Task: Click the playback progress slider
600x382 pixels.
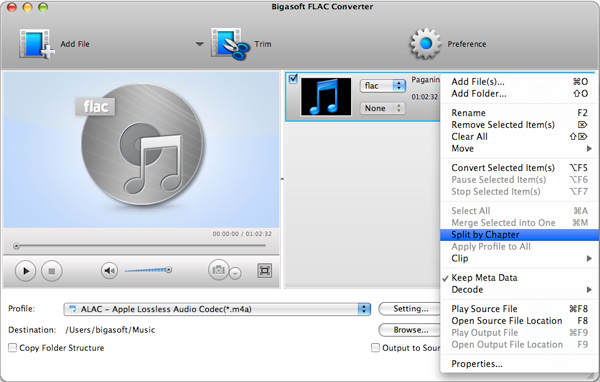Action: [x=140, y=246]
